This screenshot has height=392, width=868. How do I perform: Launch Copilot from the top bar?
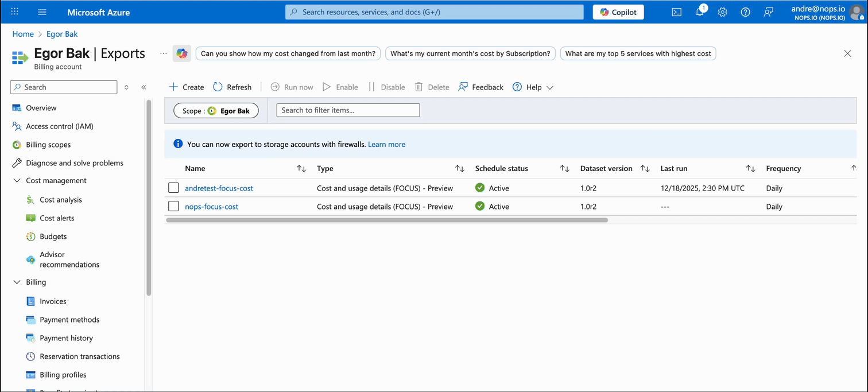click(x=618, y=11)
